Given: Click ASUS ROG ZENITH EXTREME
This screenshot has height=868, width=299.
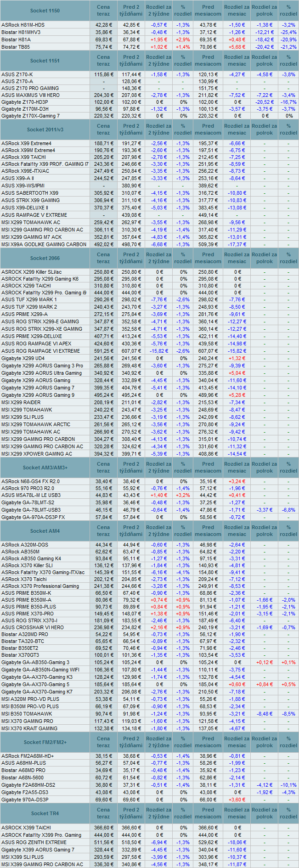Looking at the screenshot, I should pyautogui.click(x=34, y=842).
